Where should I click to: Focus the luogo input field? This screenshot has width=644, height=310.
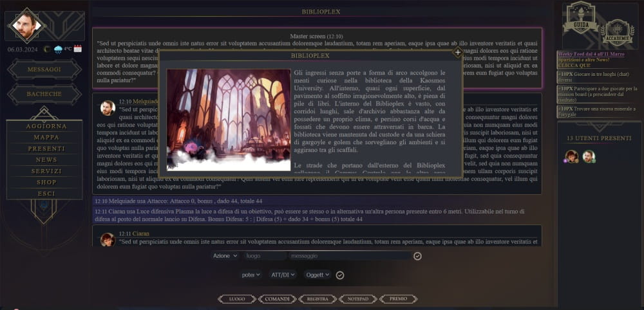tap(265, 256)
